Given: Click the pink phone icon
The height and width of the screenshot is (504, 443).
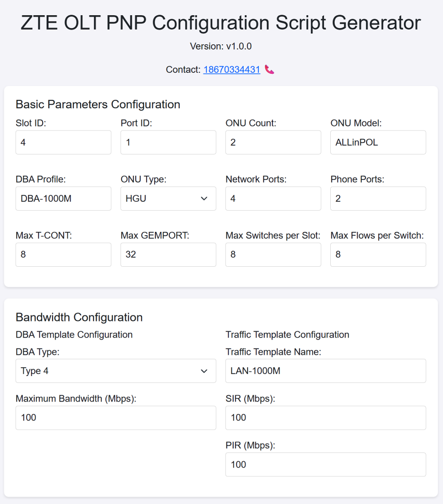Looking at the screenshot, I should click(269, 69).
